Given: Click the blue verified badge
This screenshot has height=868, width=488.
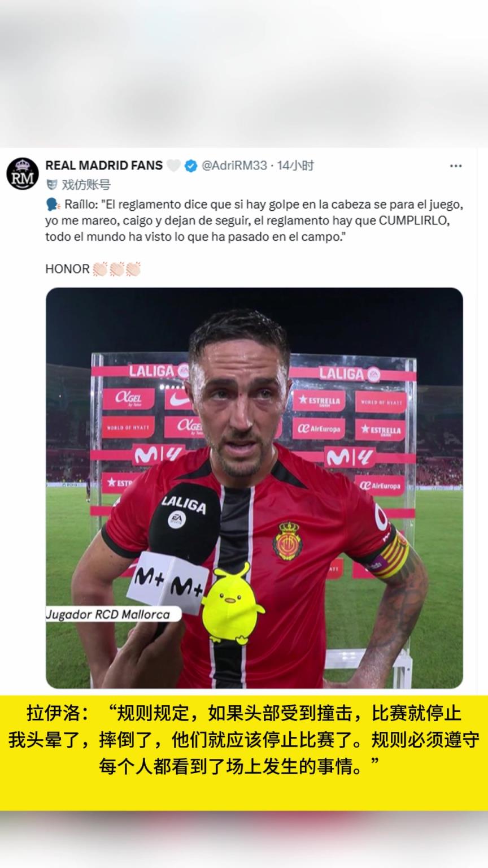Looking at the screenshot, I should click(x=191, y=166).
